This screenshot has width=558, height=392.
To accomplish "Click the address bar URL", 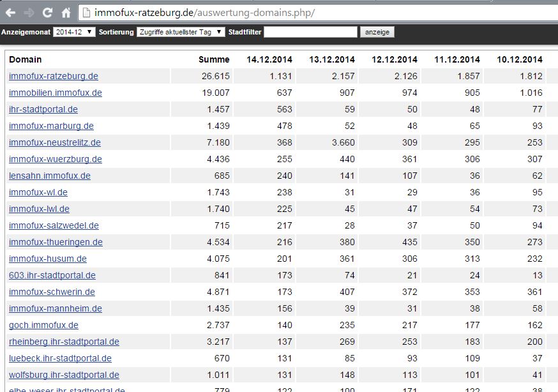I will coord(204,12).
